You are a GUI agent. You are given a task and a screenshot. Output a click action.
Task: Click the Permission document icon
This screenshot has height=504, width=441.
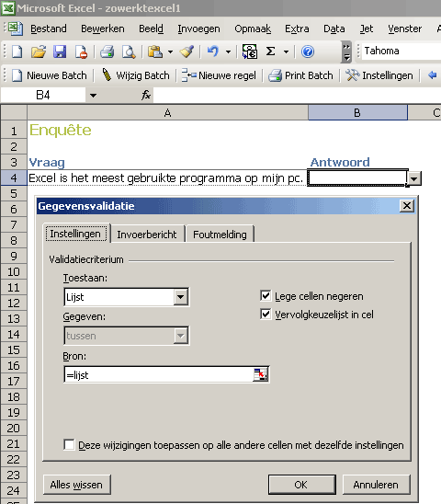[x=81, y=52]
